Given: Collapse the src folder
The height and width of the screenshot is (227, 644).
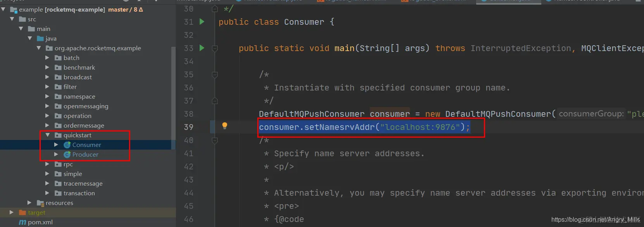Looking at the screenshot, I should 12,19.
